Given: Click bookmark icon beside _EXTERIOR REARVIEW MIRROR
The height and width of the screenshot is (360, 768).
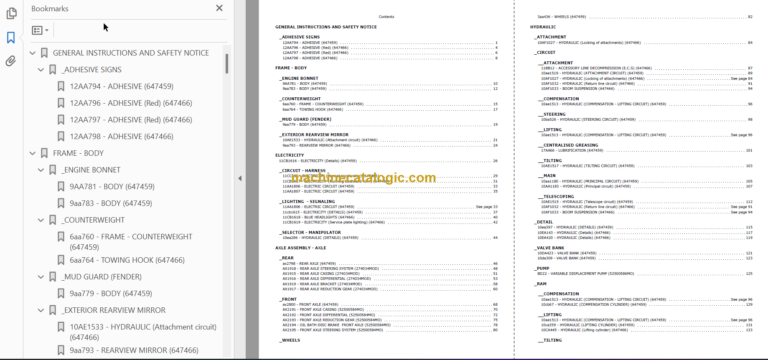Looking at the screenshot, I should [52, 310].
